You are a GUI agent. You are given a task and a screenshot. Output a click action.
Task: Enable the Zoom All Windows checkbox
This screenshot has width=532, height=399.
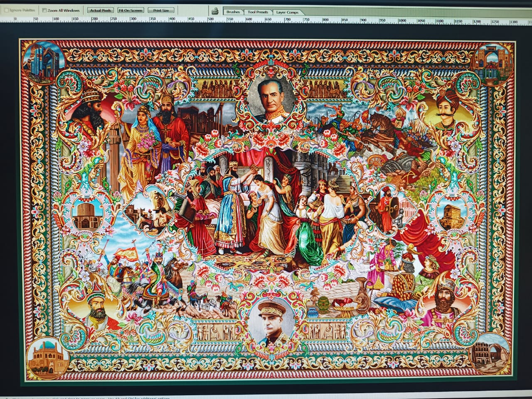[44, 10]
